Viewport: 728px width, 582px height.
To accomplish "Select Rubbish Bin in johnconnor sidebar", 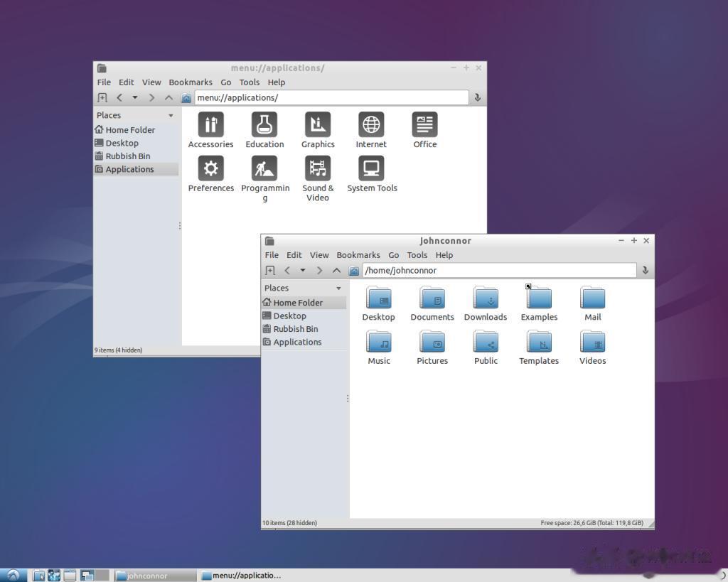I will (x=304, y=328).
